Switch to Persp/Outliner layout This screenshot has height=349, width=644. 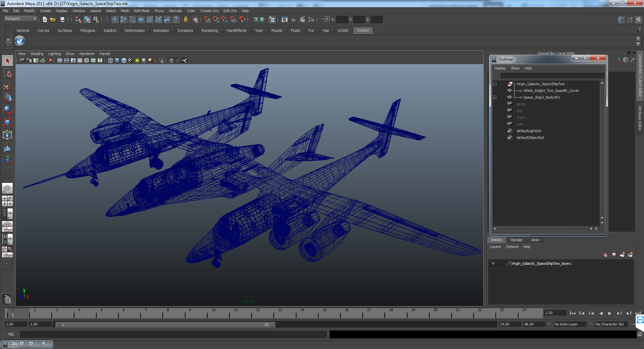(x=7, y=214)
